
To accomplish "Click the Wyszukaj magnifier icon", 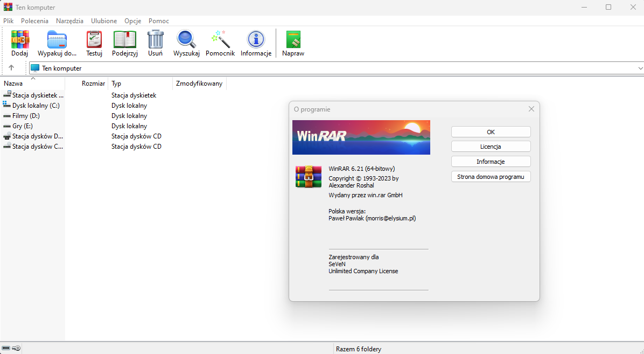I will pyautogui.click(x=186, y=39).
